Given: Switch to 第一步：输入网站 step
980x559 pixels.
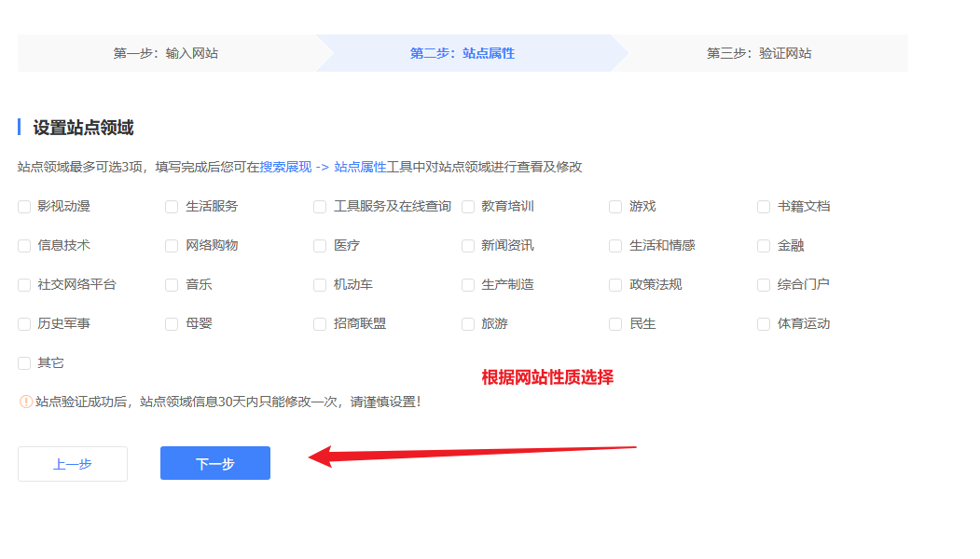Looking at the screenshot, I should 166,53.
